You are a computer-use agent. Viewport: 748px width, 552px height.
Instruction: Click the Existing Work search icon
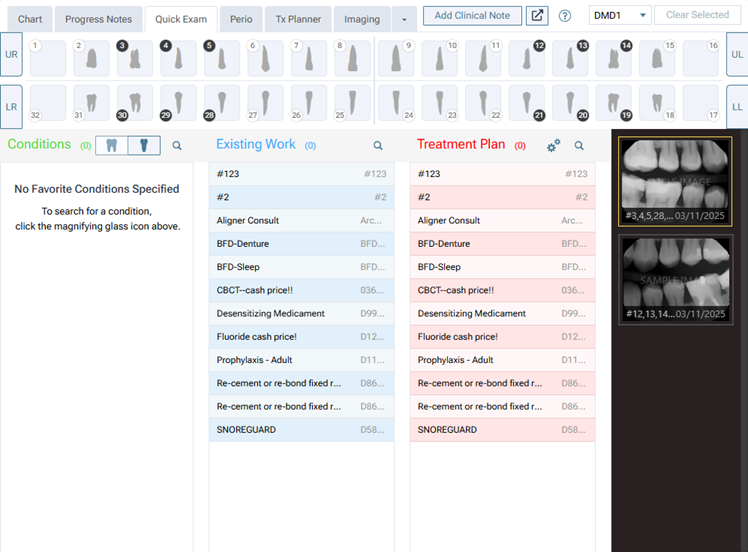click(x=378, y=146)
